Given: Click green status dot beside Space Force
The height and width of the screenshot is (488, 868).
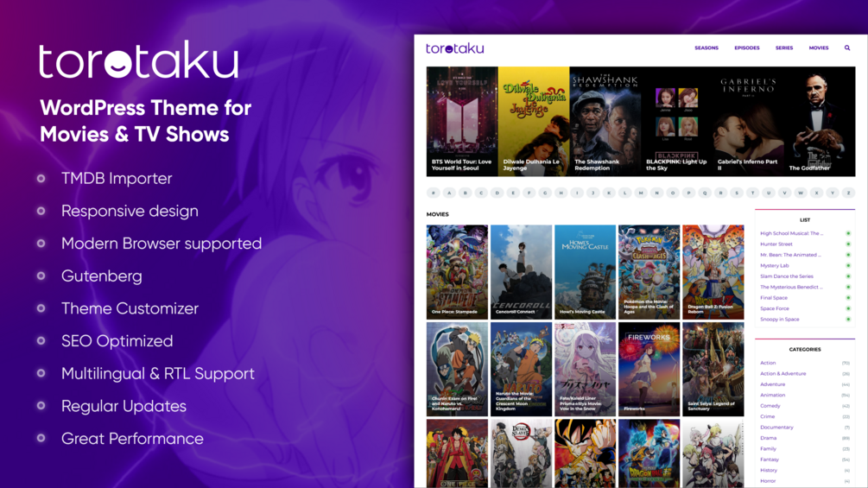Looking at the screenshot, I should [848, 308].
